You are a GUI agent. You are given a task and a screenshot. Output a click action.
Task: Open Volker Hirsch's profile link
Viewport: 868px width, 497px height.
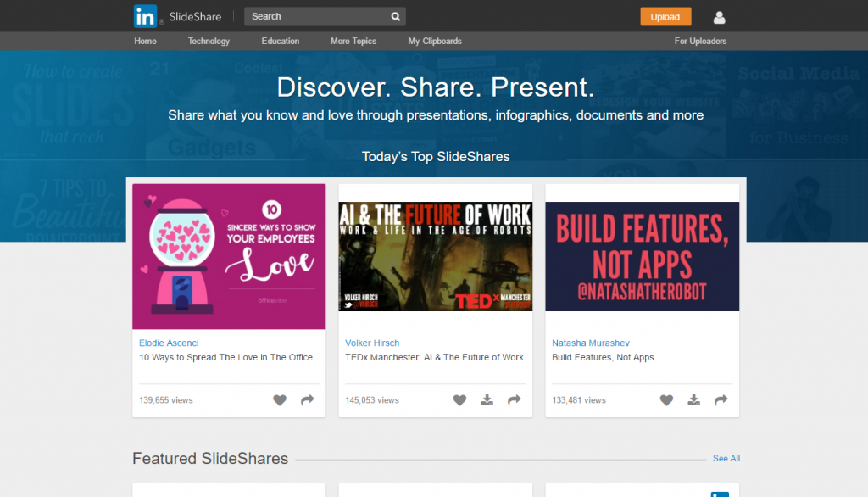pyautogui.click(x=372, y=343)
